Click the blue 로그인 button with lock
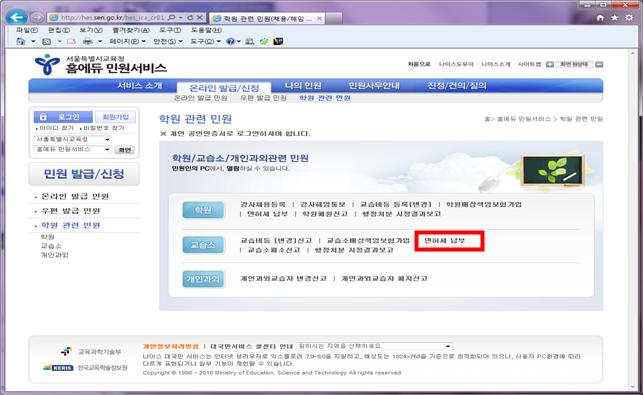This screenshot has height=395, width=643. point(63,117)
